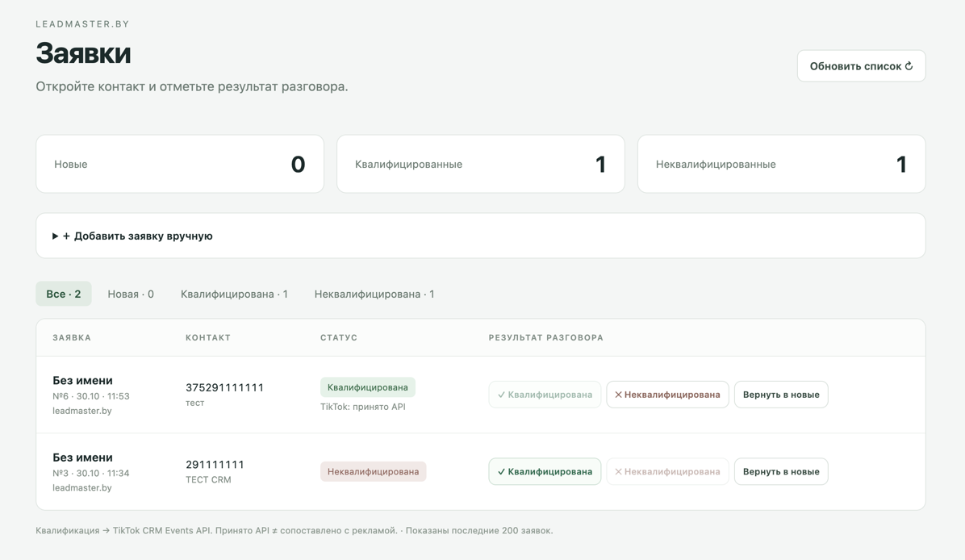The image size is (965, 560).
Task: Open the Неквалифицирована · 1 filter tab
Action: tap(374, 294)
